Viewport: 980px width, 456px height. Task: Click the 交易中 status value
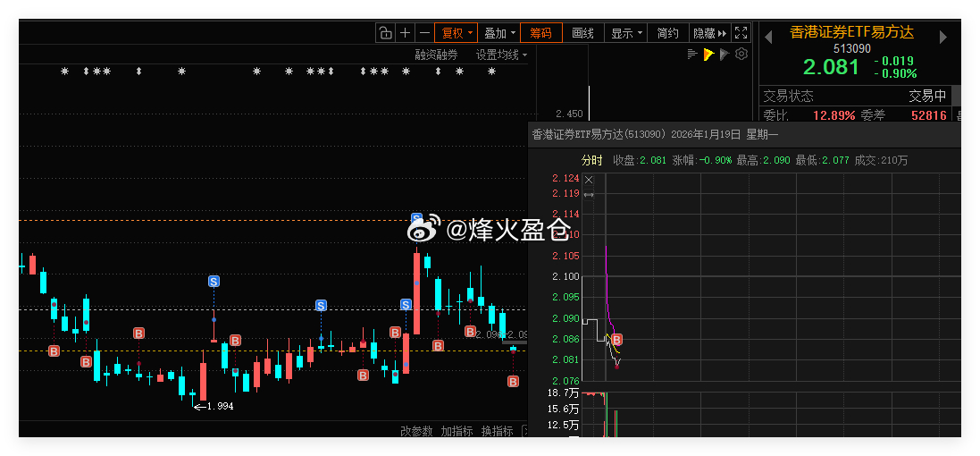pos(927,97)
